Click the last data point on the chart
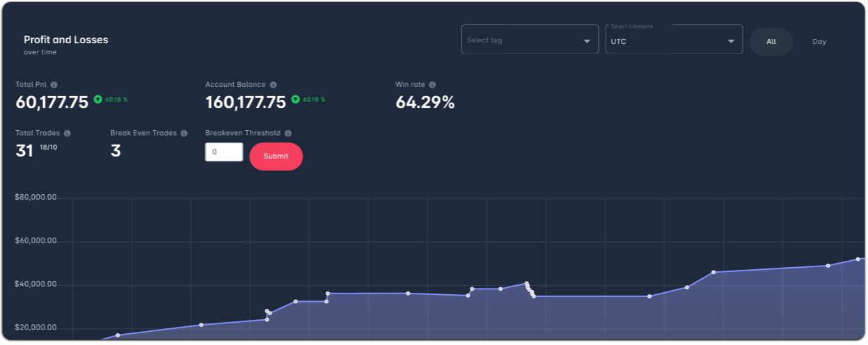This screenshot has width=868, height=345. click(858, 259)
